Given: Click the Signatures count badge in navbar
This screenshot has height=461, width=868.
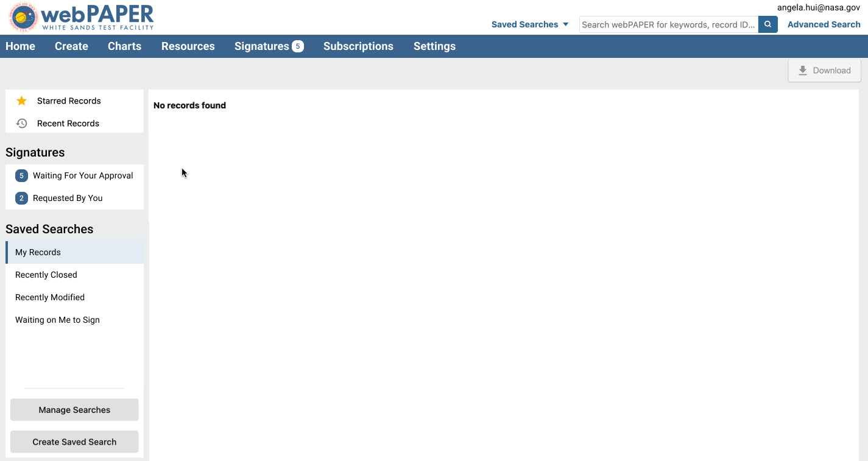Looking at the screenshot, I should pos(298,46).
